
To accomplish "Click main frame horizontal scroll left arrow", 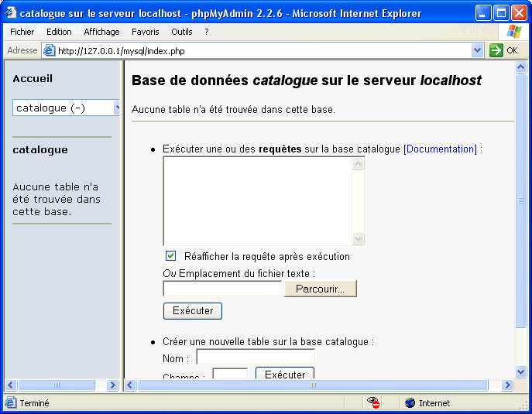I will pyautogui.click(x=131, y=385).
